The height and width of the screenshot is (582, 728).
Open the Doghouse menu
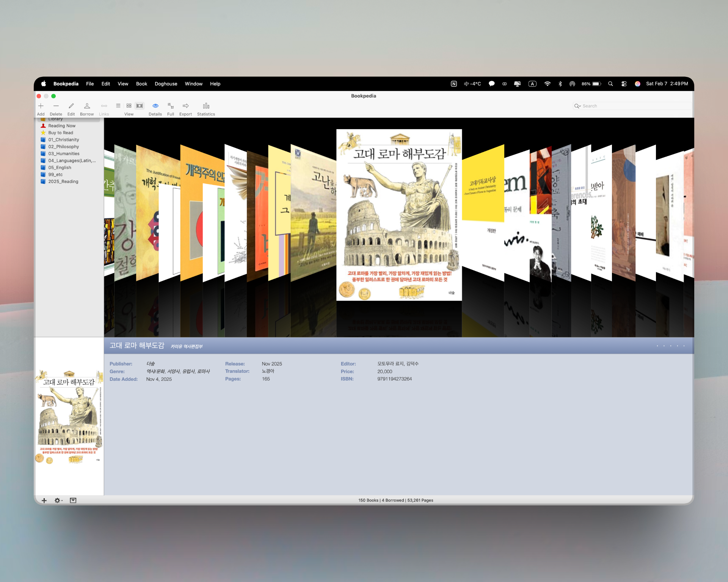click(x=166, y=84)
